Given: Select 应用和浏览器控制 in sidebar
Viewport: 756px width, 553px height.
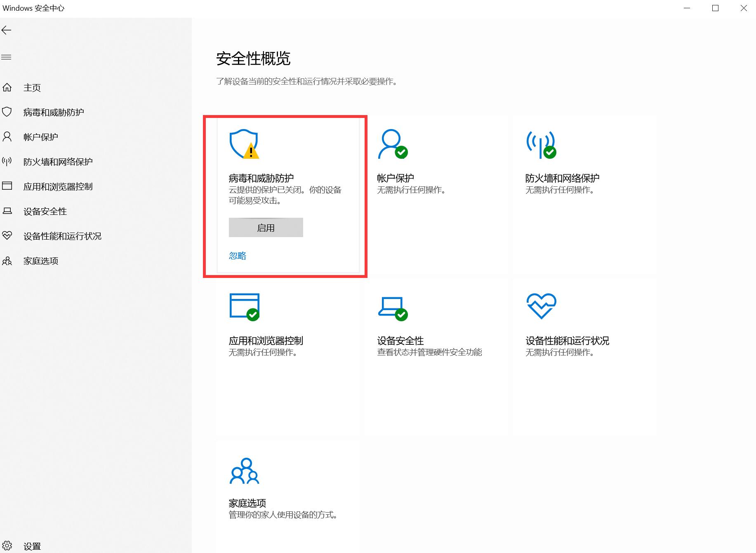Looking at the screenshot, I should point(58,187).
